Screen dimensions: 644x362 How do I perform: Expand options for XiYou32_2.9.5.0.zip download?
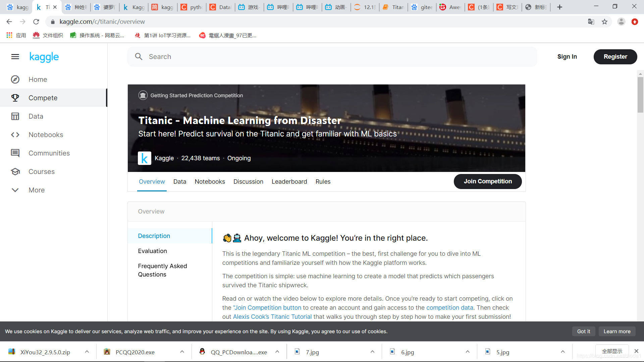pyautogui.click(x=87, y=352)
